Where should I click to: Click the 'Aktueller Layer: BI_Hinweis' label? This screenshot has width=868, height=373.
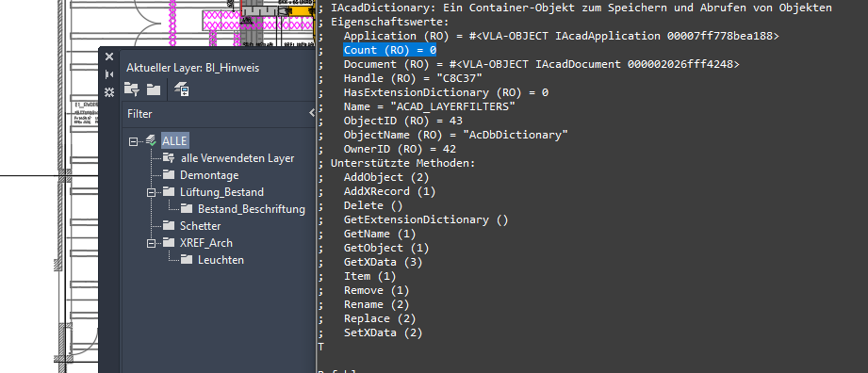pos(192,68)
